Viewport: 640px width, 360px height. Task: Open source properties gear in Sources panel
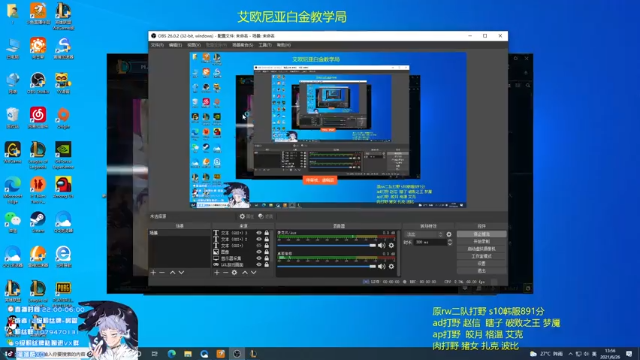[234, 272]
